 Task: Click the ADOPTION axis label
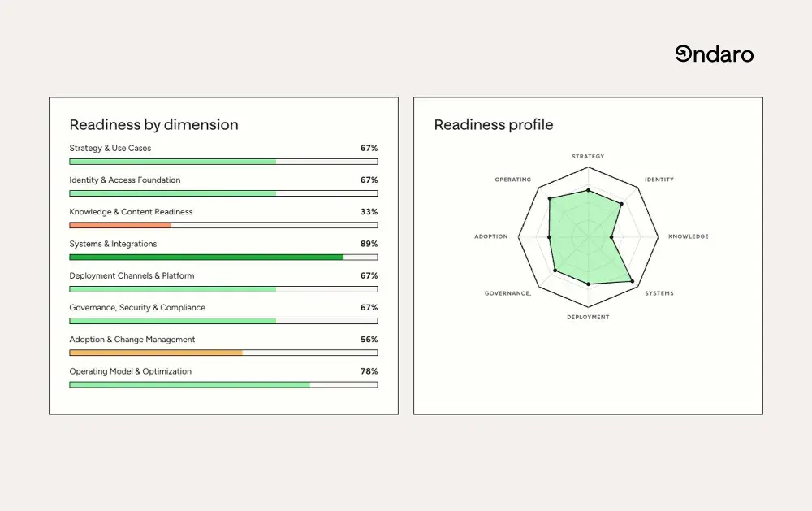(491, 236)
